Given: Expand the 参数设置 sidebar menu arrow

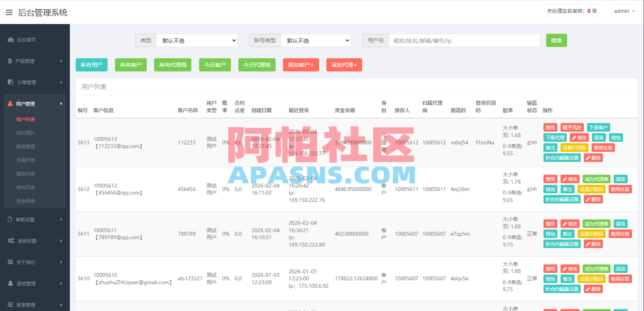Looking at the screenshot, I should point(61,219).
